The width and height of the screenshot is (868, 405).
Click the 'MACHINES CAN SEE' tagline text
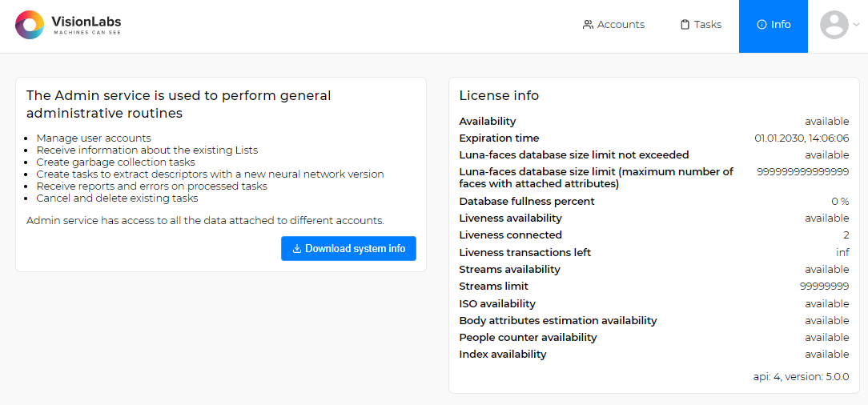(86, 33)
